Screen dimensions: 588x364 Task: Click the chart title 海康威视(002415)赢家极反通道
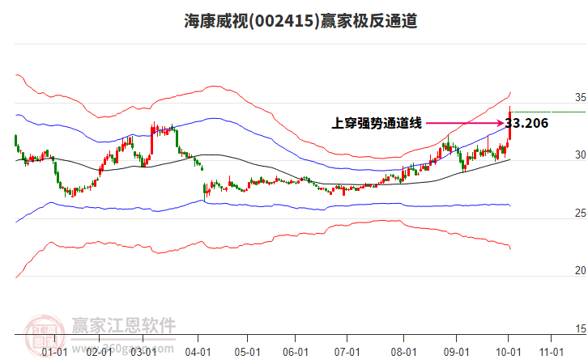[300, 20]
